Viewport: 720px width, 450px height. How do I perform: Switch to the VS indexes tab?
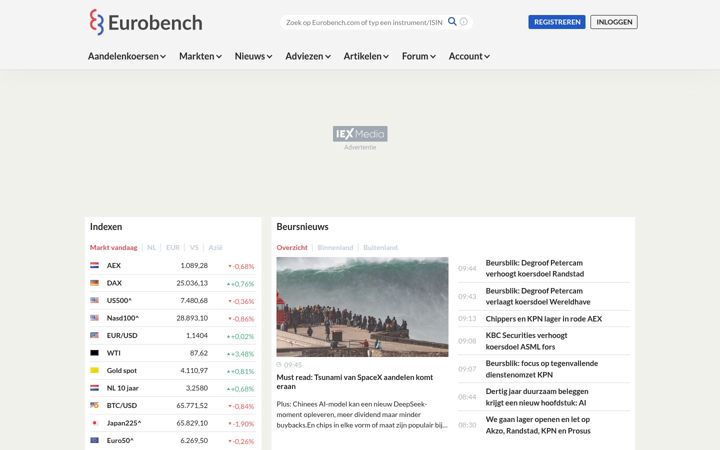pos(194,248)
